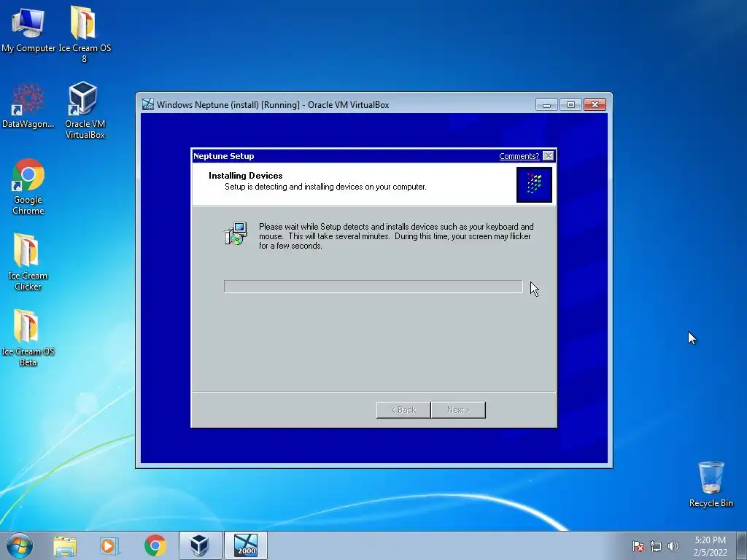This screenshot has height=560, width=747.
Task: Launch the Google Chrome desktop shortcut
Action: [x=28, y=186]
